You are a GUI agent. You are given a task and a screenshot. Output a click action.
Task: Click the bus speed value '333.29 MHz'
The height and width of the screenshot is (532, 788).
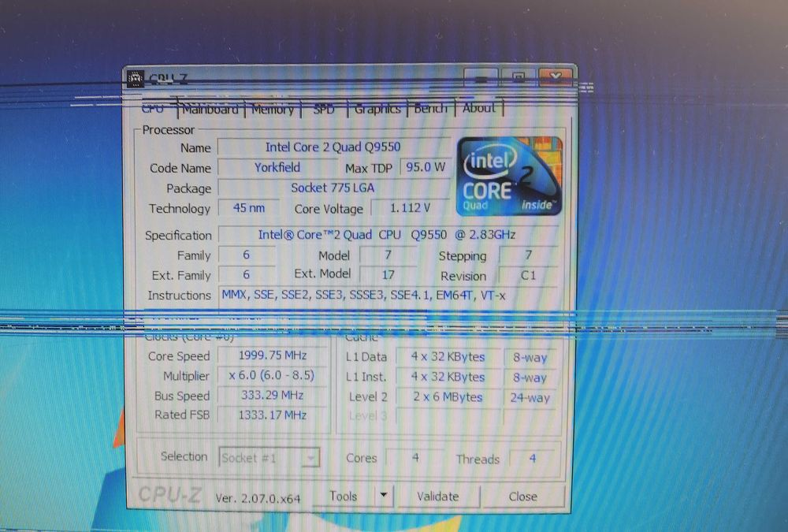point(273,395)
